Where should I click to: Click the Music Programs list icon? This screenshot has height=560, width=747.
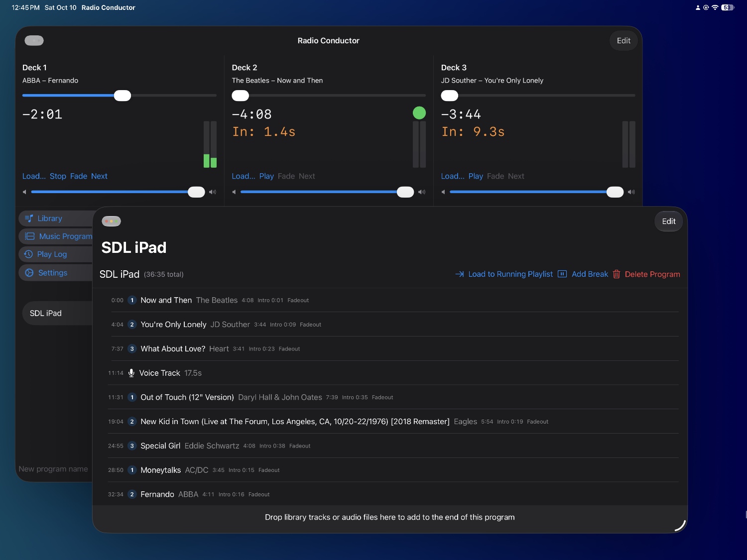pyautogui.click(x=30, y=236)
